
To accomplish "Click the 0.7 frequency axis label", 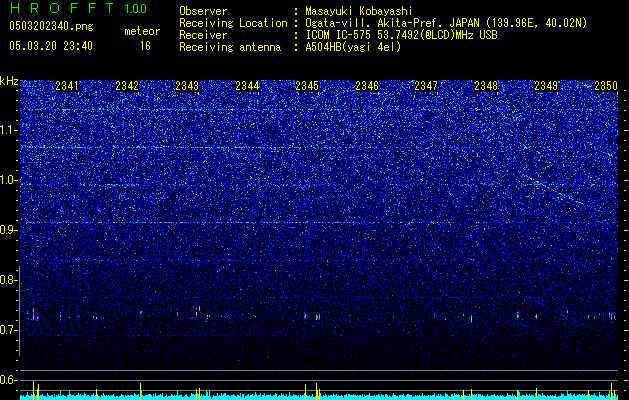I will tap(9, 330).
